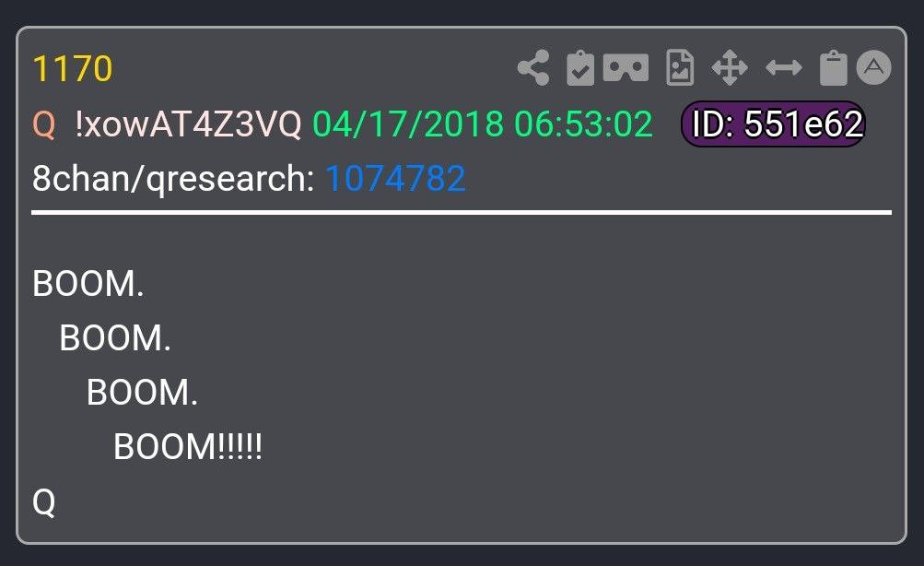Click the first BOOM. line
The height and width of the screenshot is (566, 924).
tap(88, 284)
